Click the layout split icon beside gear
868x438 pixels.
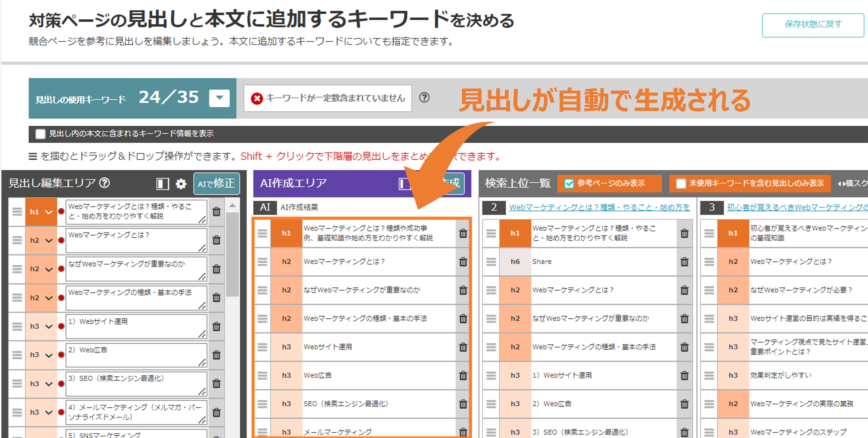coord(162,184)
